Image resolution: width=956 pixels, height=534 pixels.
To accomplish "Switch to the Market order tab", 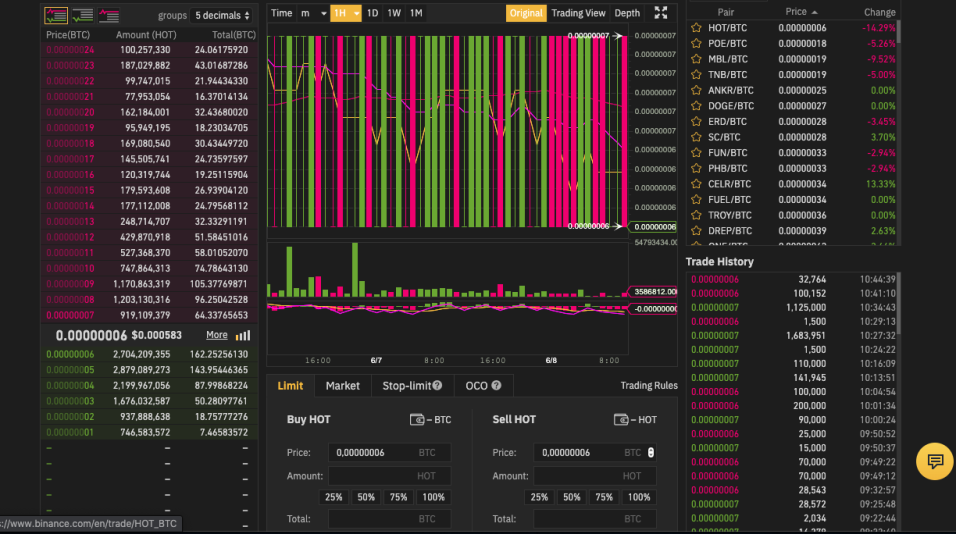I will click(x=342, y=386).
